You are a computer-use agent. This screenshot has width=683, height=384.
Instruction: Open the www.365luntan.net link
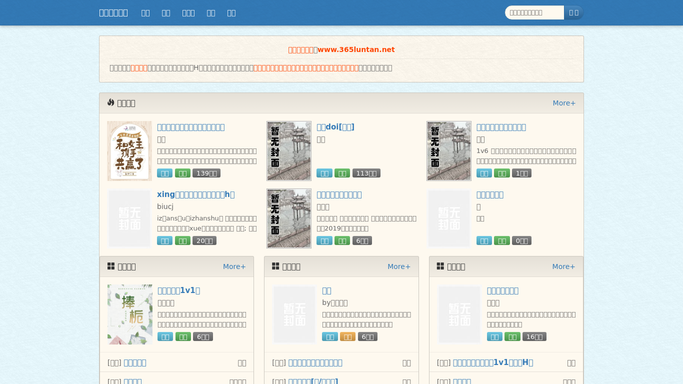pos(356,50)
